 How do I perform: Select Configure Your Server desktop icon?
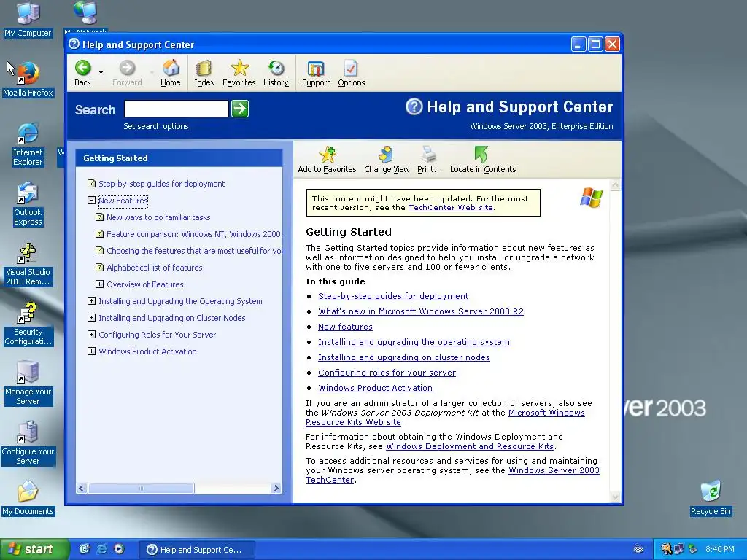coord(28,444)
